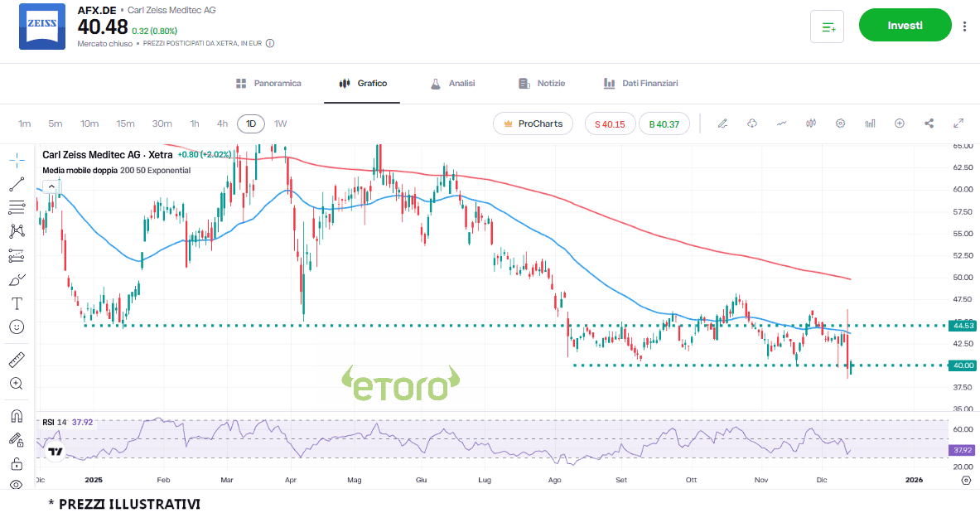Toggle drawings visibility eye icon
Image resolution: width=980 pixels, height=513 pixels.
(x=17, y=485)
